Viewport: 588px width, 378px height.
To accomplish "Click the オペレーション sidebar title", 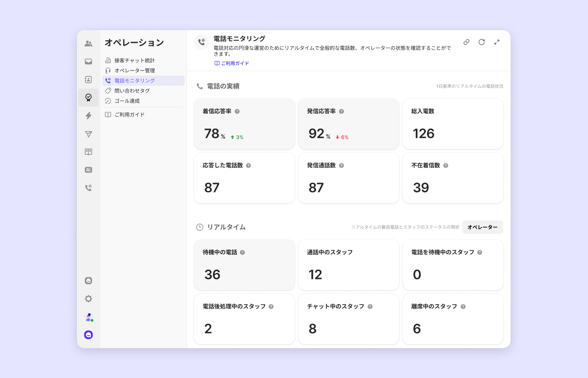I will [x=134, y=43].
